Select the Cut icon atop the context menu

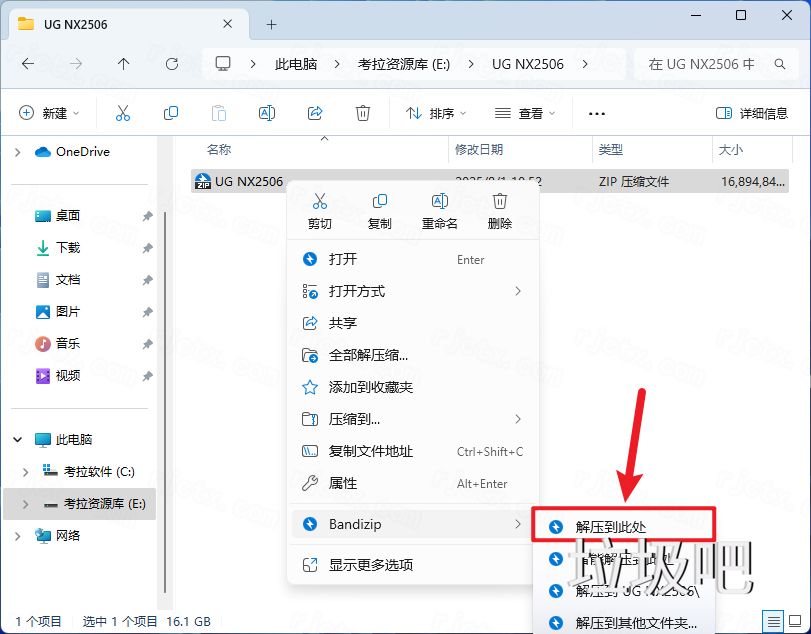319,203
